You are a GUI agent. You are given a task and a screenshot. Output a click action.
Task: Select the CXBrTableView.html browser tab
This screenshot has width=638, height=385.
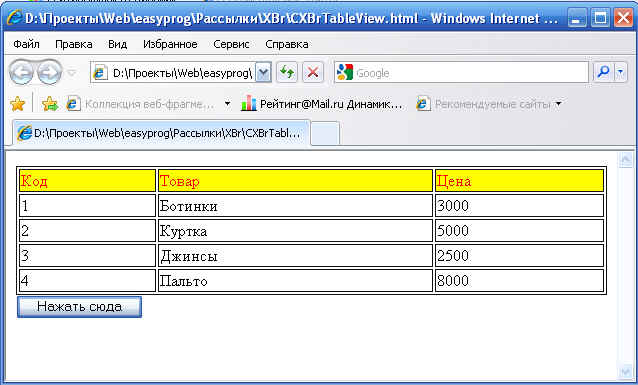[x=162, y=133]
